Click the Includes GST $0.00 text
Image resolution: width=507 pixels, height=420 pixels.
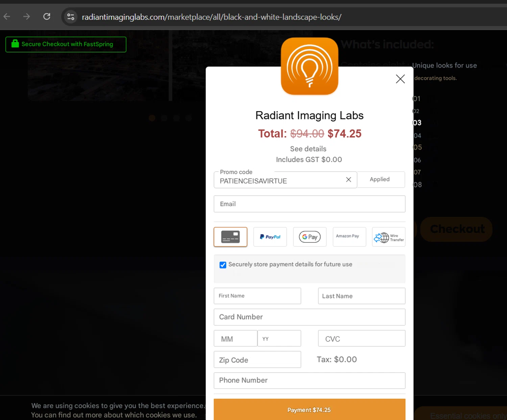pyautogui.click(x=309, y=159)
